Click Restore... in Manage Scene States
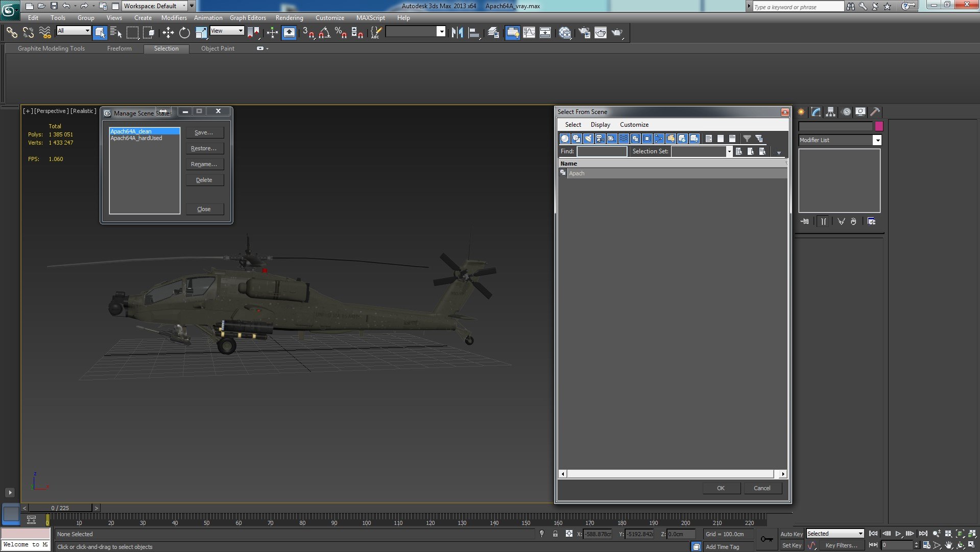Image resolution: width=980 pixels, height=552 pixels. (204, 148)
